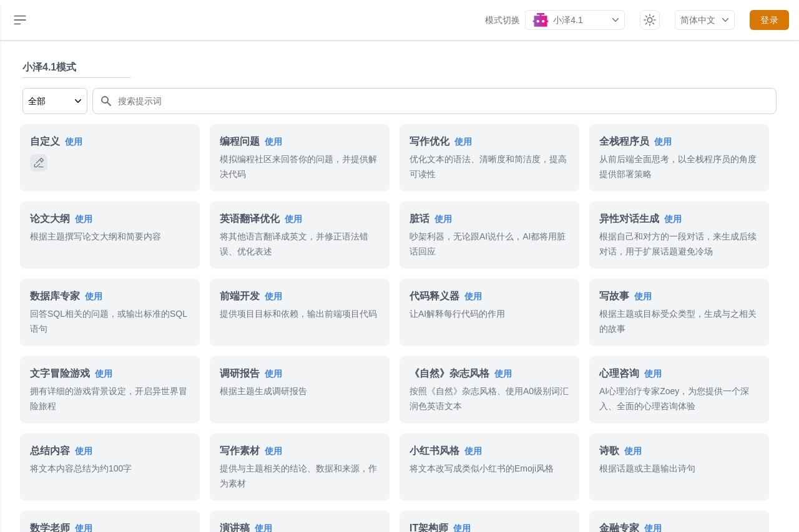This screenshot has height=532, width=799.
Task: Click the 文字冒险游戏 card title
Action: pos(60,373)
